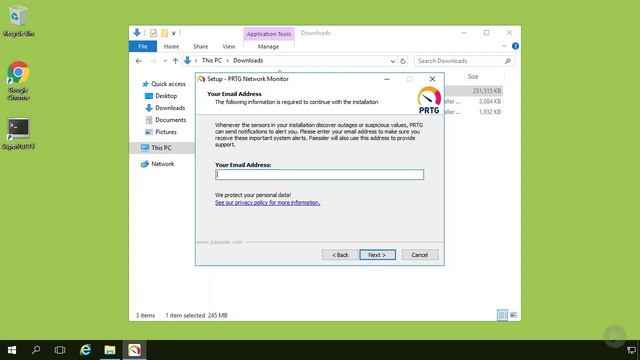The height and width of the screenshot is (360, 640).
Task: Select Network in the navigation pane
Action: (158, 164)
